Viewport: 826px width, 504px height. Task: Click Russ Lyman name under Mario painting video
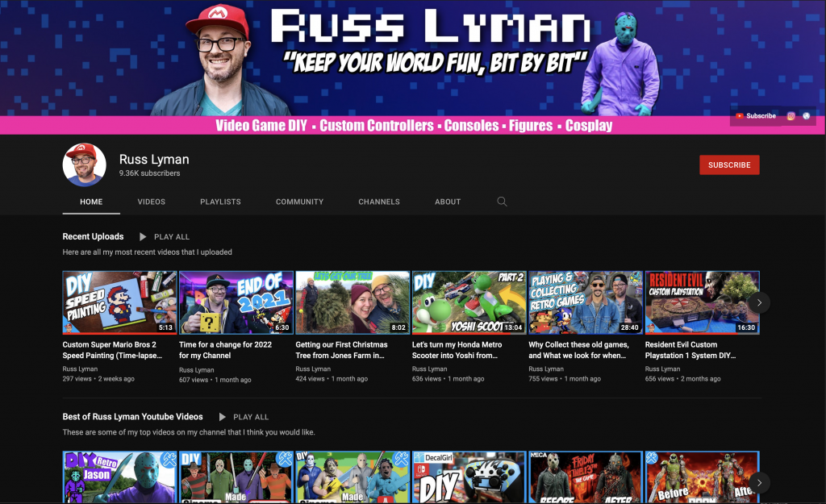point(80,369)
